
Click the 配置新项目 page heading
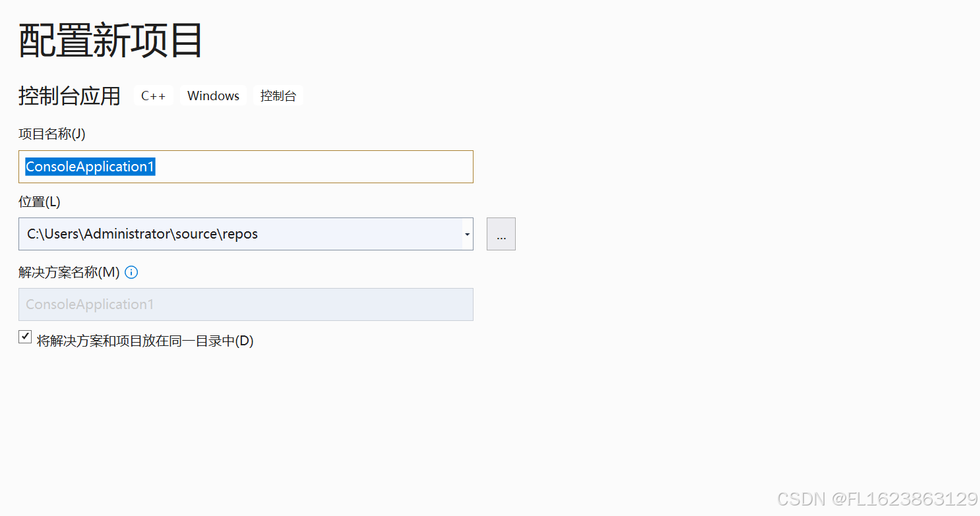point(110,41)
